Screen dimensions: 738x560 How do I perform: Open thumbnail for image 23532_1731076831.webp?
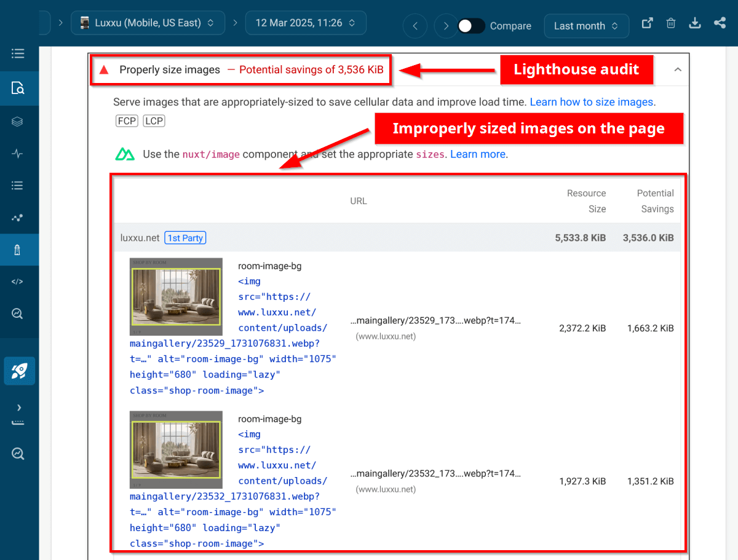pos(176,449)
